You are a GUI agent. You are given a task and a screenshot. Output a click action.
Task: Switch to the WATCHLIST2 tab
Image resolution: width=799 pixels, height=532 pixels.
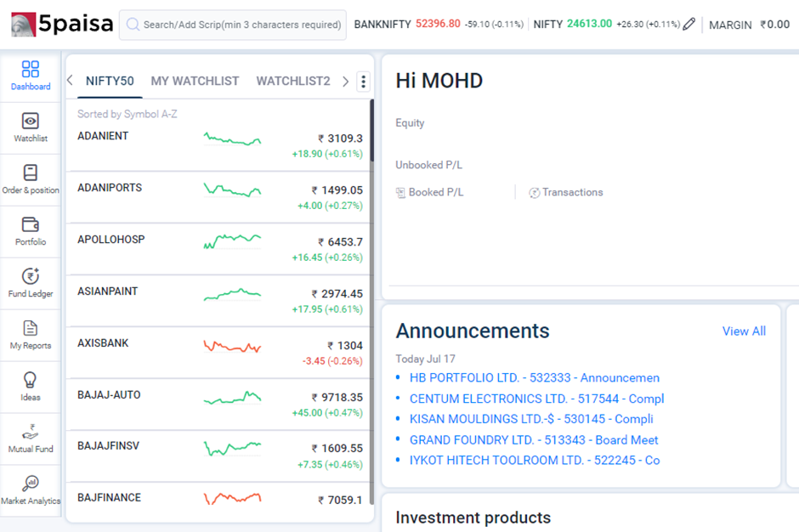click(x=293, y=81)
